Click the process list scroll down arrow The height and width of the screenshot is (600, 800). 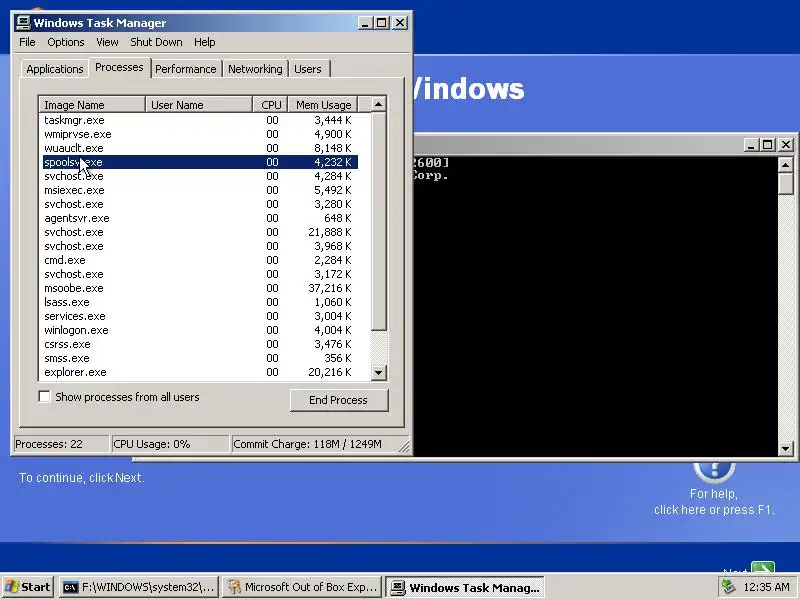[x=378, y=372]
